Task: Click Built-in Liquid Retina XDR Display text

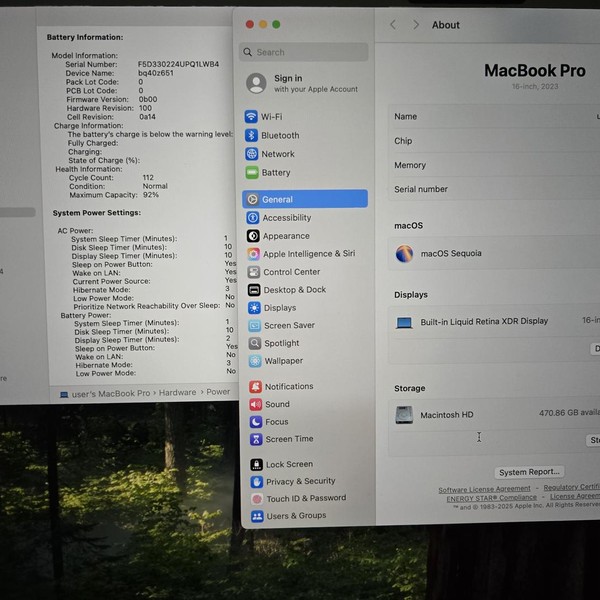Action: click(484, 321)
